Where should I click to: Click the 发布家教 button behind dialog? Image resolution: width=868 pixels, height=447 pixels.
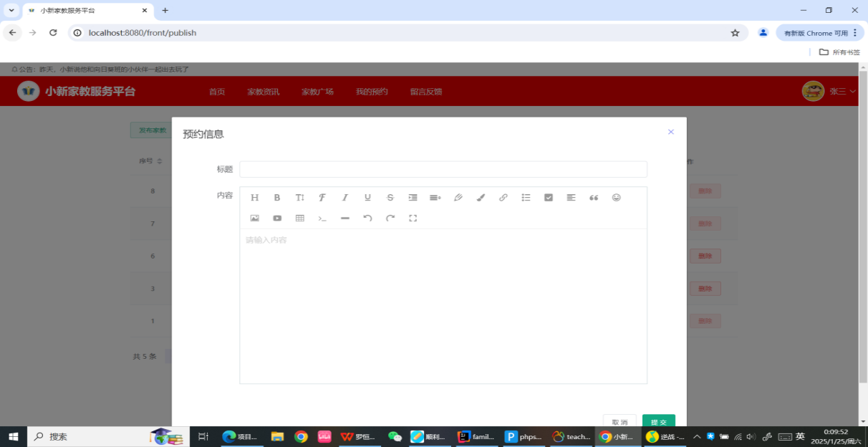(x=152, y=130)
